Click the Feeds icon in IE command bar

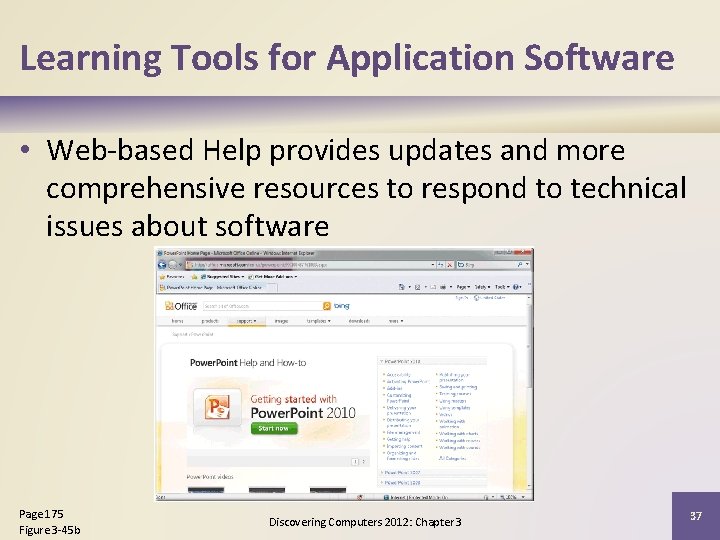[x=417, y=287]
